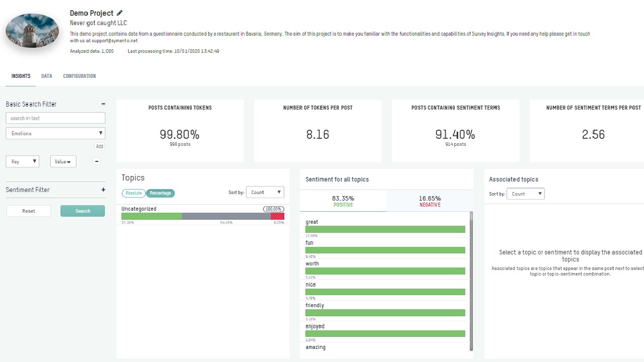Click the Search button
Screen dimensions: 644x362
coord(83,211)
